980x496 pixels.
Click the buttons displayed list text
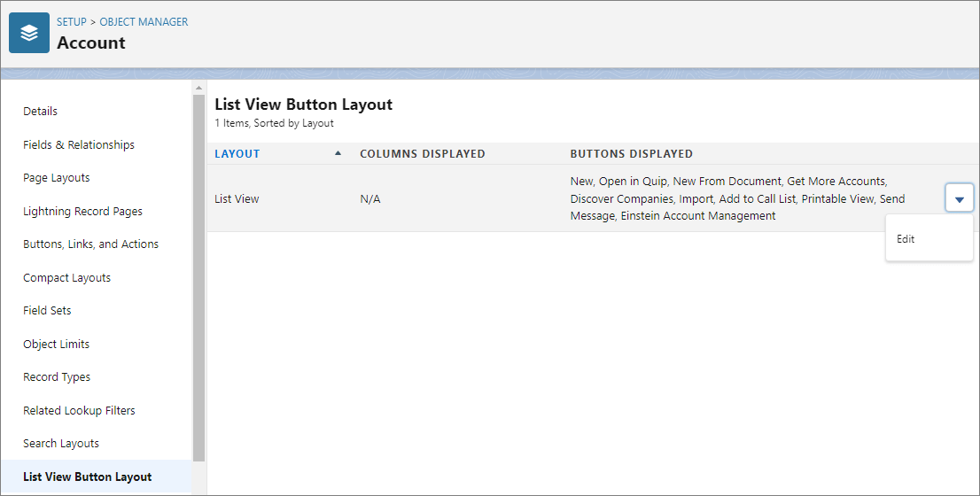(737, 198)
